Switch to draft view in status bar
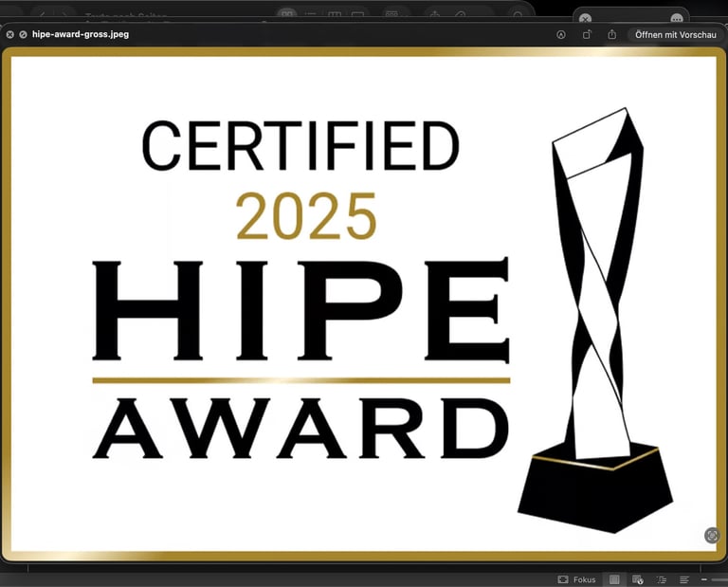 [x=683, y=579]
